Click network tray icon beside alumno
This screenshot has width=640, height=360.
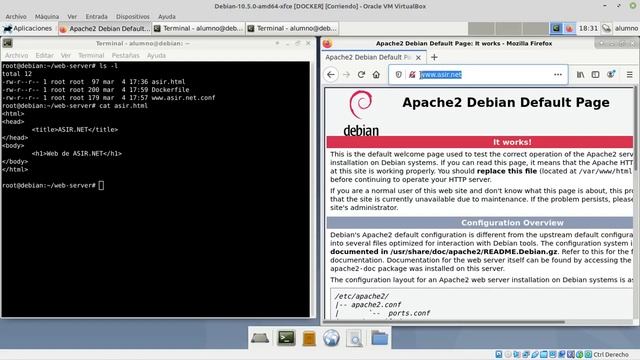pos(607,28)
